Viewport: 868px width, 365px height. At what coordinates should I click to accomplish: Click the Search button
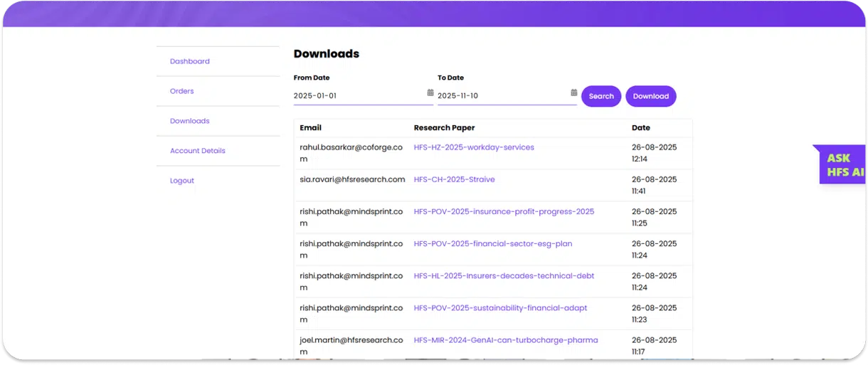[x=601, y=96]
